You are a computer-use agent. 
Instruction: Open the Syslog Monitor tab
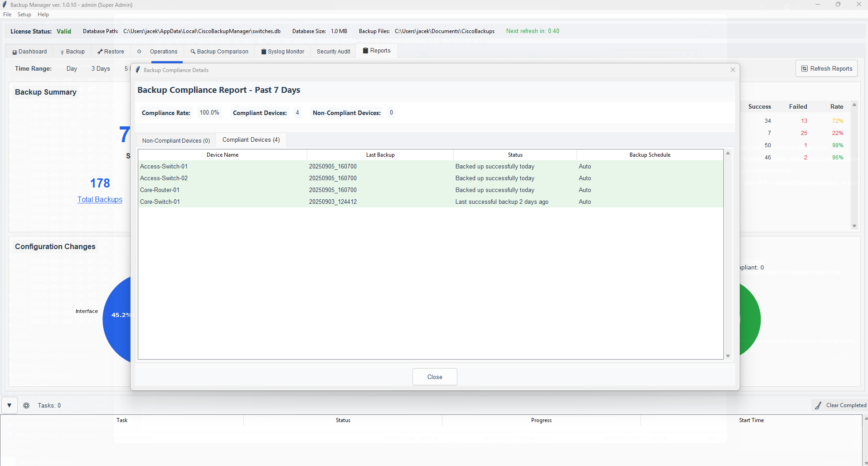click(x=282, y=51)
